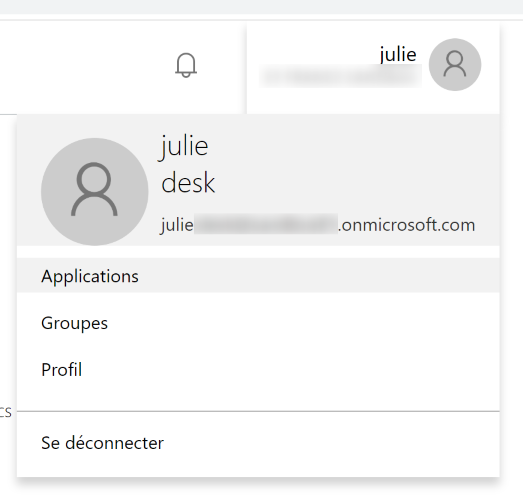Open the Profil menu entry

pos(258,369)
